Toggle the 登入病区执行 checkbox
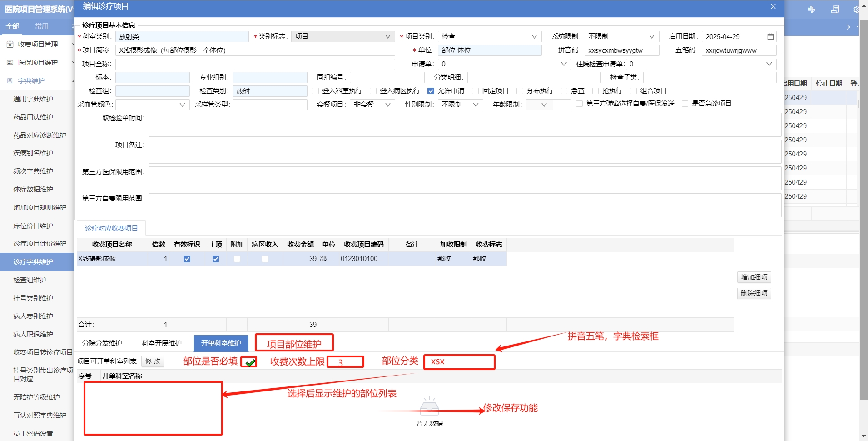Screen dimensions: 868x441 pos(373,91)
